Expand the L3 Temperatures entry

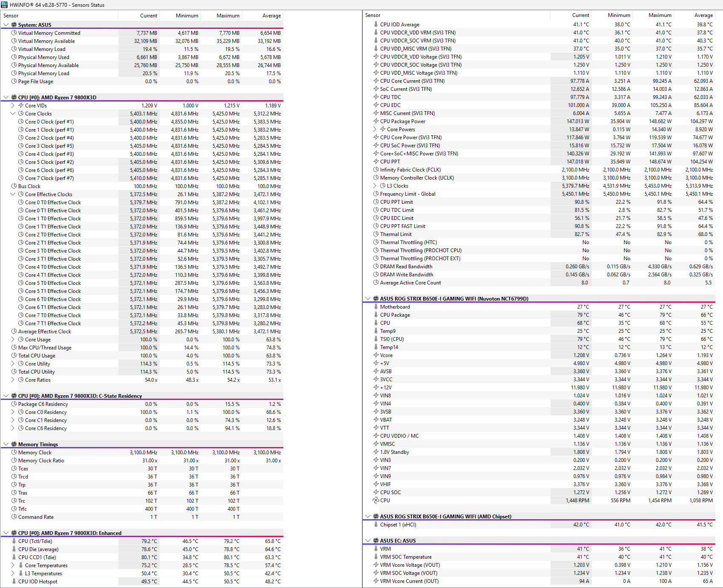[13, 574]
